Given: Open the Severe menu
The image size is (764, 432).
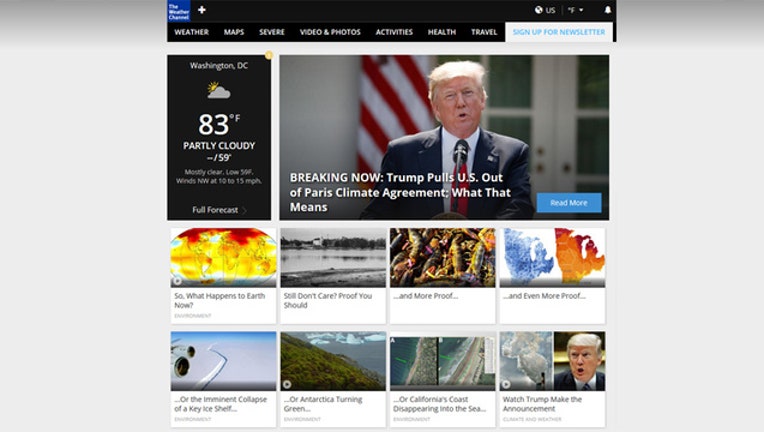Looking at the screenshot, I should tap(272, 32).
